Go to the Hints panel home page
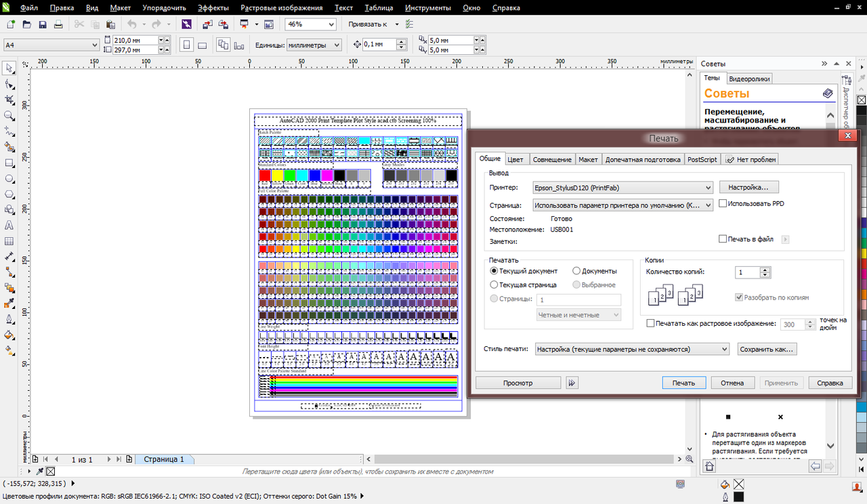 pyautogui.click(x=709, y=466)
